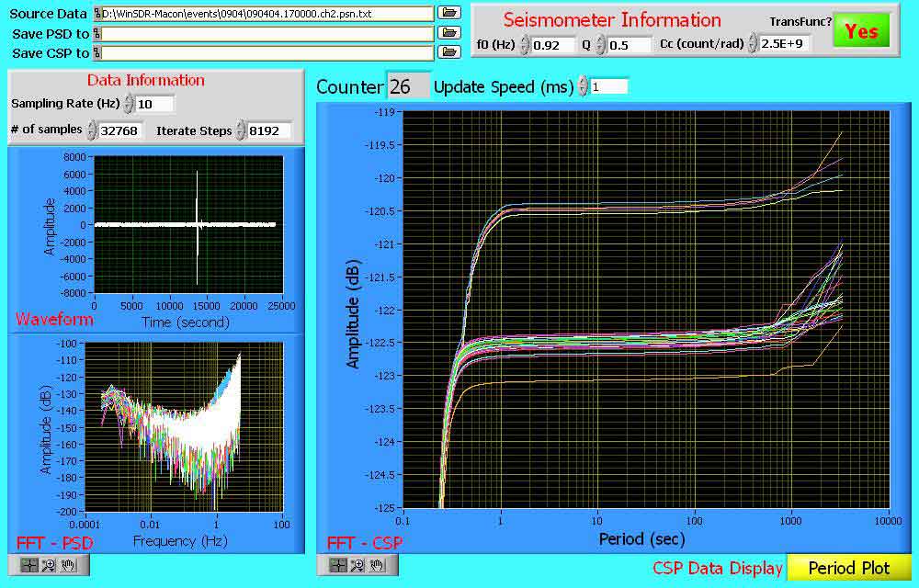This screenshot has height=588, width=919.
Task: Click the Update Speed value field
Action: point(608,86)
